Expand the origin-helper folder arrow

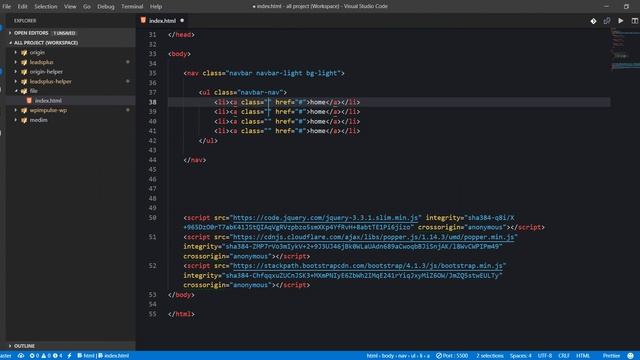click(16, 72)
